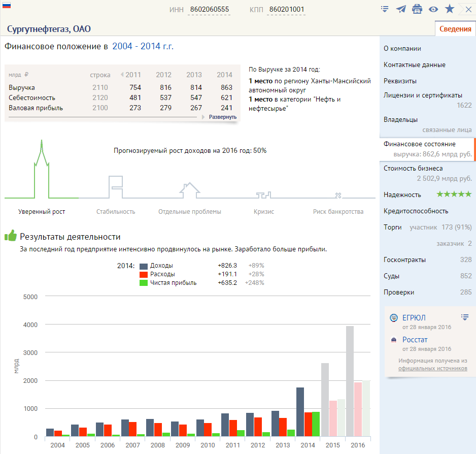Open the 2004 - 2014 г.г. period selector
The image size is (476, 454).
pyautogui.click(x=143, y=46)
